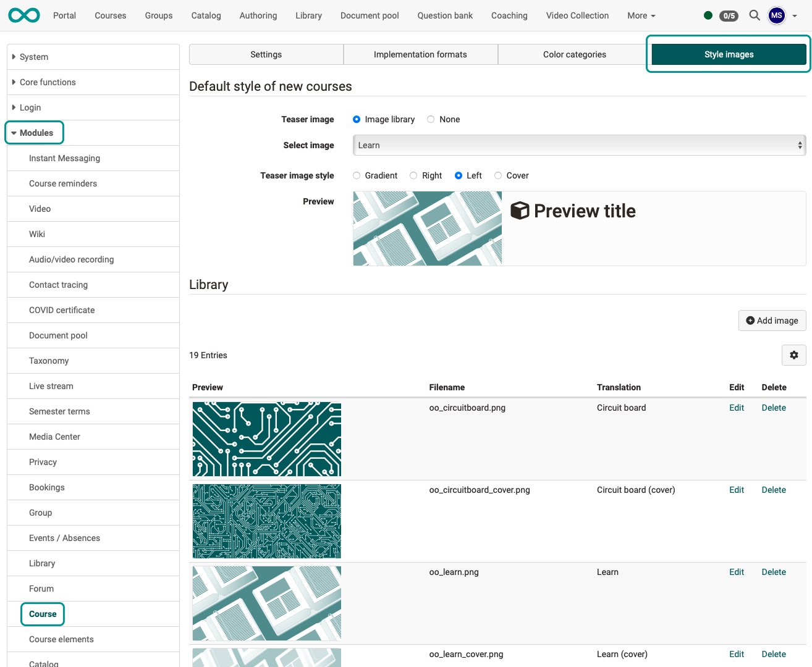Open the table settings gear above image list
This screenshot has width=812, height=667.
click(x=793, y=355)
